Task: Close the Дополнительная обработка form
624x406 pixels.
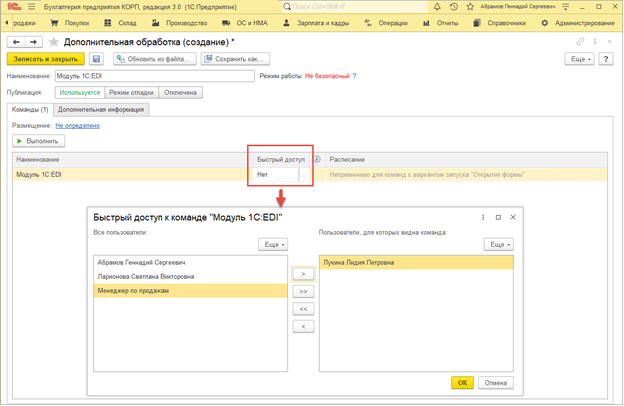Action: click(609, 41)
